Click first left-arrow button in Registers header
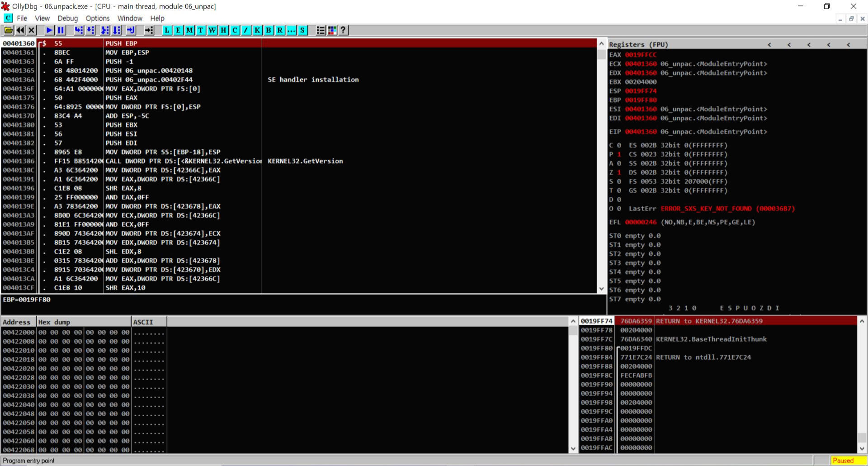This screenshot has width=868, height=466. [769, 44]
